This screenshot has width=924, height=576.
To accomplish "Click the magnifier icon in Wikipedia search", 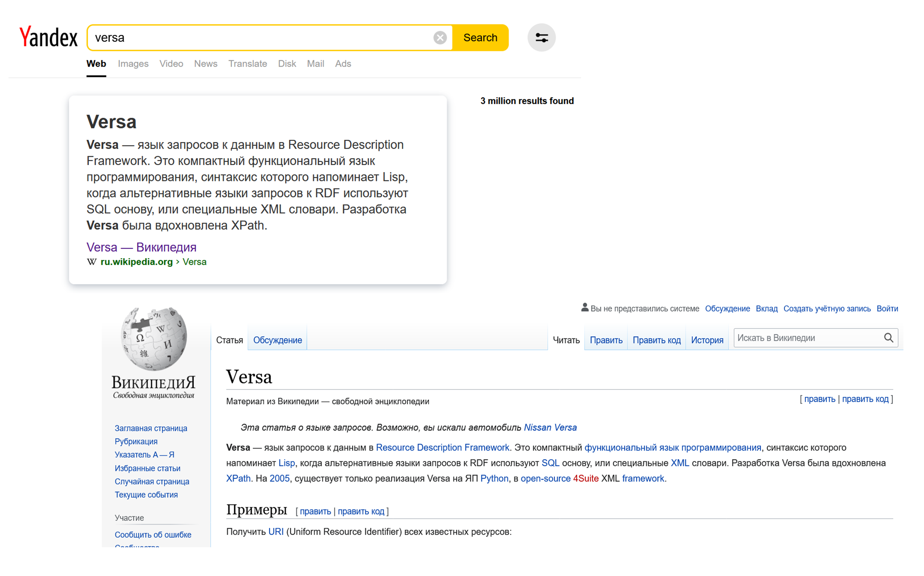I will pos(888,338).
